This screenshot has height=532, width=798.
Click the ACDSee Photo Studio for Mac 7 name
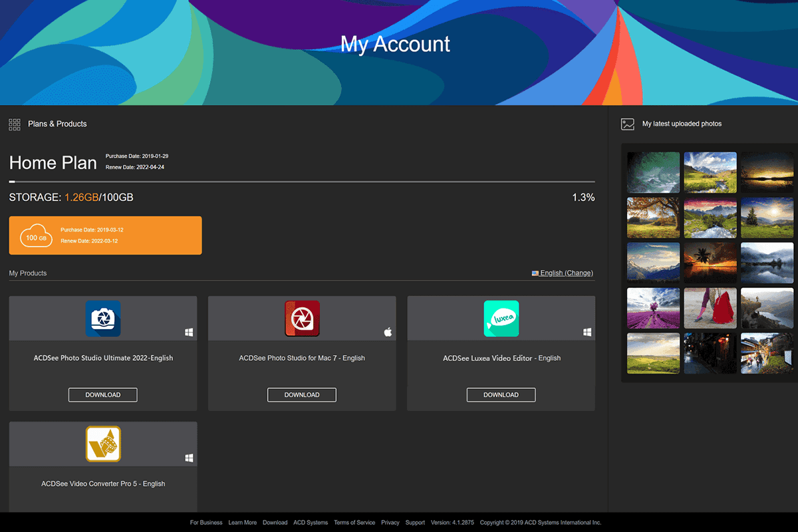302,358
